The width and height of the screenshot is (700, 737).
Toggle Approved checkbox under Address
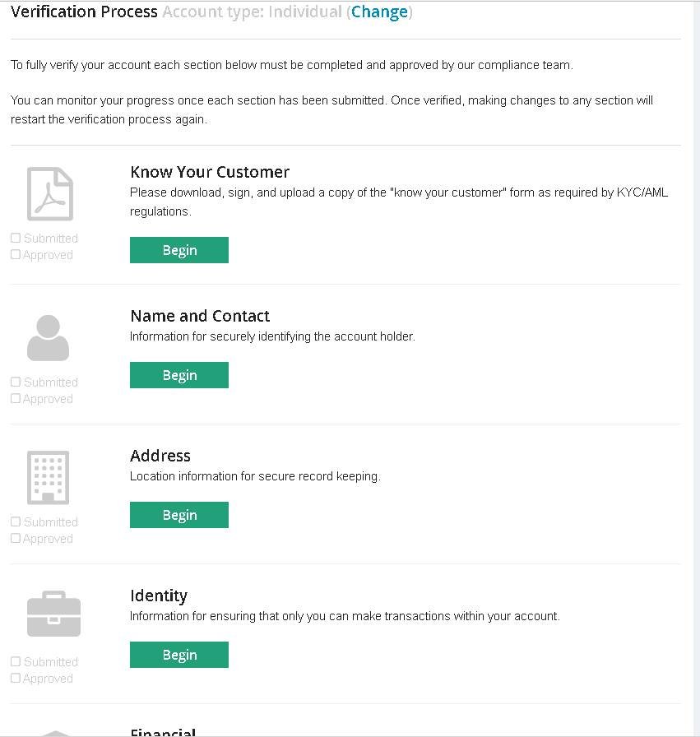16,539
